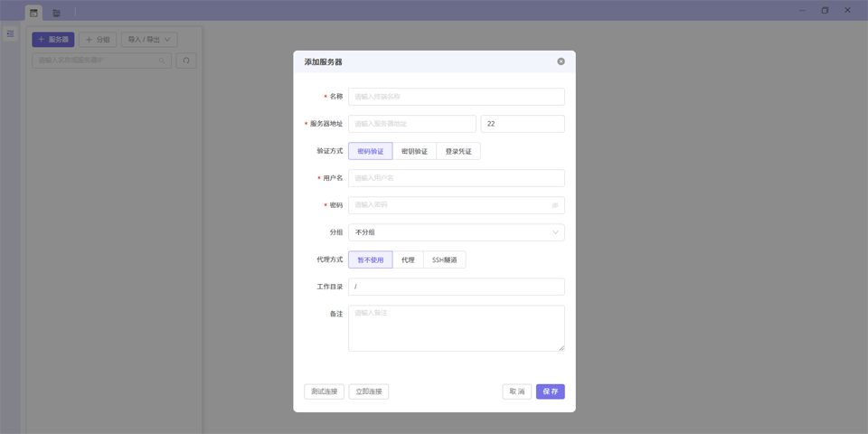Click the plus 分组 add group button

(98, 40)
